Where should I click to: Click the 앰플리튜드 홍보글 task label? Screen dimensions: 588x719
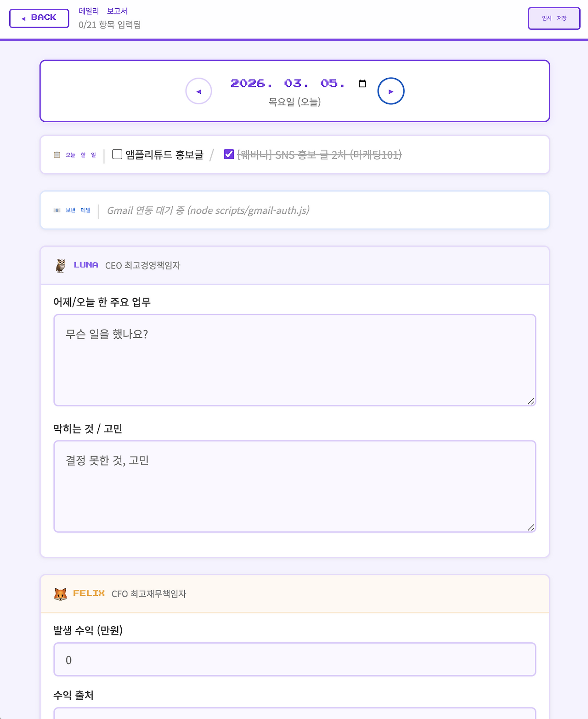(x=164, y=154)
